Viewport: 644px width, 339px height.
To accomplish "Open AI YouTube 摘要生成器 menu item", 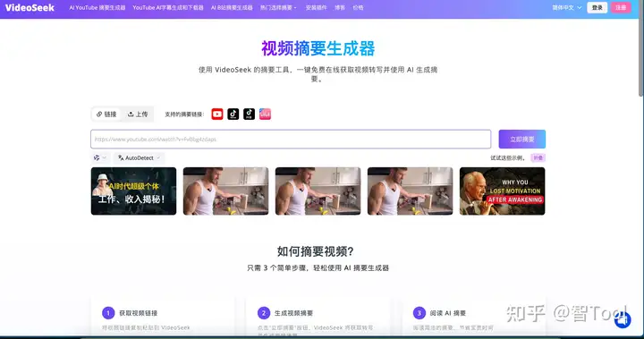I will tap(97, 7).
